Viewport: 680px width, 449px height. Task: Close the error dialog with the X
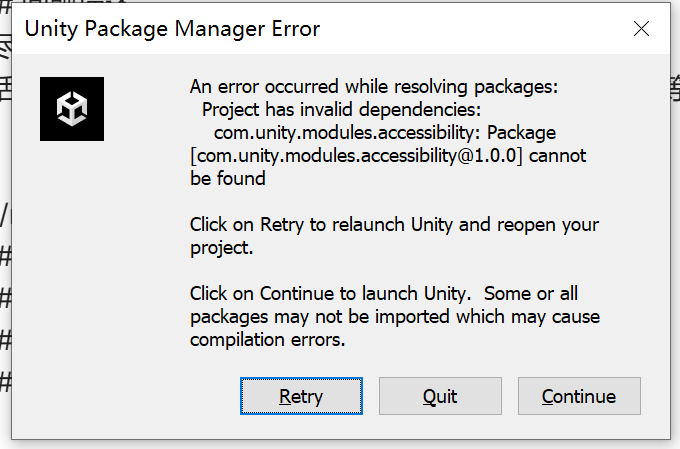(641, 29)
